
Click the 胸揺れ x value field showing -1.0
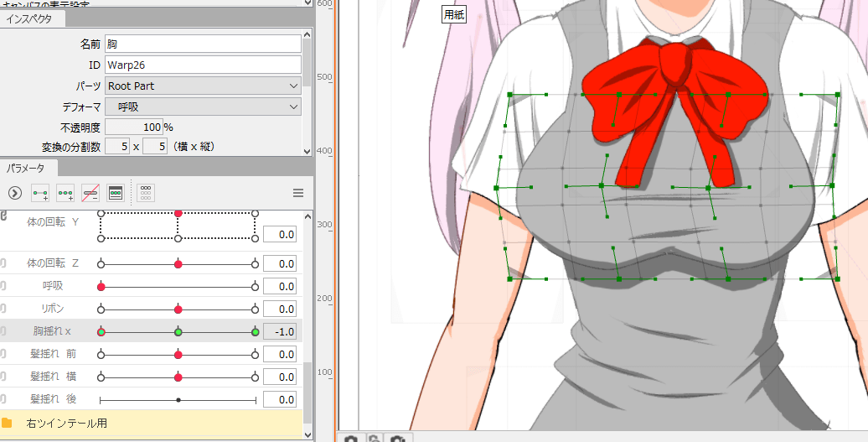coord(279,332)
